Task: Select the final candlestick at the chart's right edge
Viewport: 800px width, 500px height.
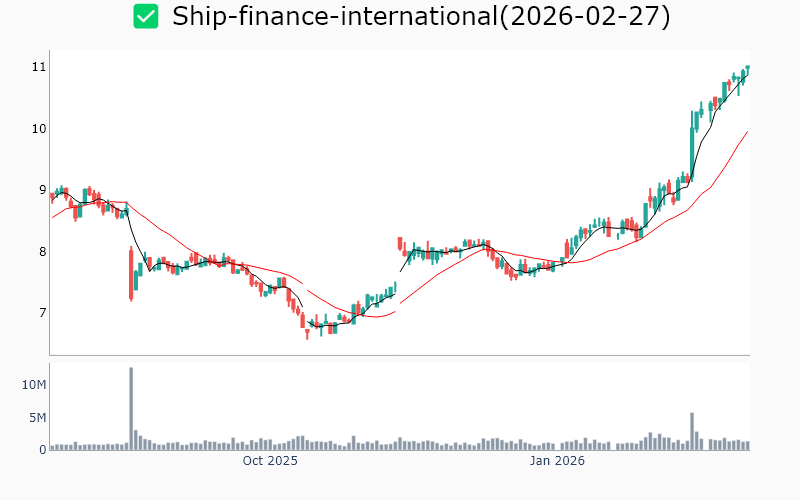Action: [x=747, y=69]
